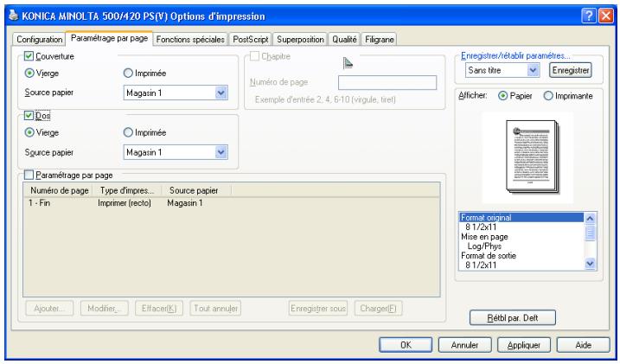
Task: Click the Appliquer button
Action: click(x=524, y=345)
